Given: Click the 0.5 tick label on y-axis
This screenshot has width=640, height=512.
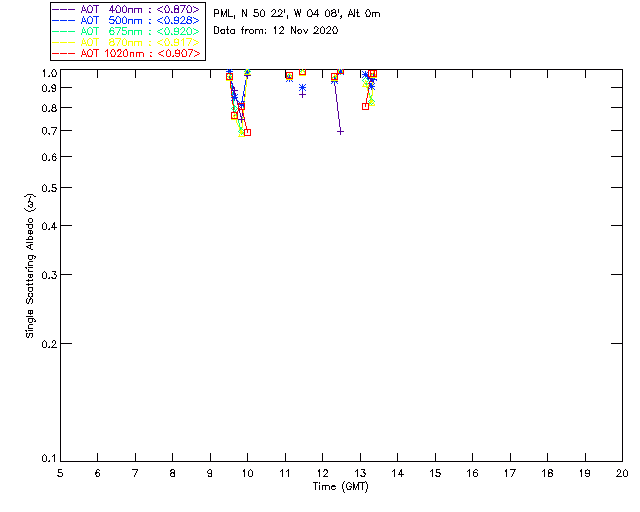Looking at the screenshot, I should [x=49, y=188].
